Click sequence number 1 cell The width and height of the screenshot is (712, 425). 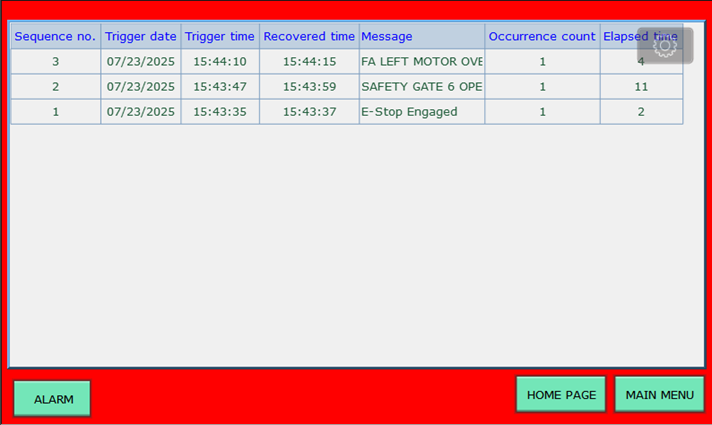(55, 112)
